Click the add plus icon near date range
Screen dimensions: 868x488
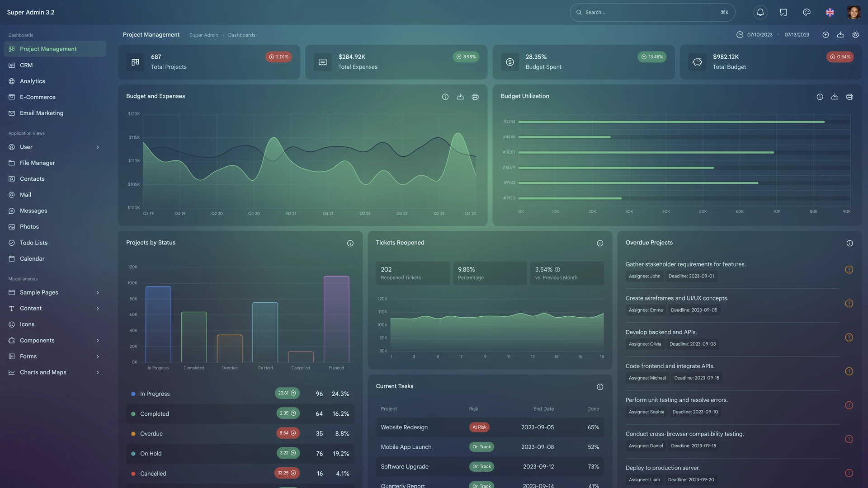coord(826,35)
